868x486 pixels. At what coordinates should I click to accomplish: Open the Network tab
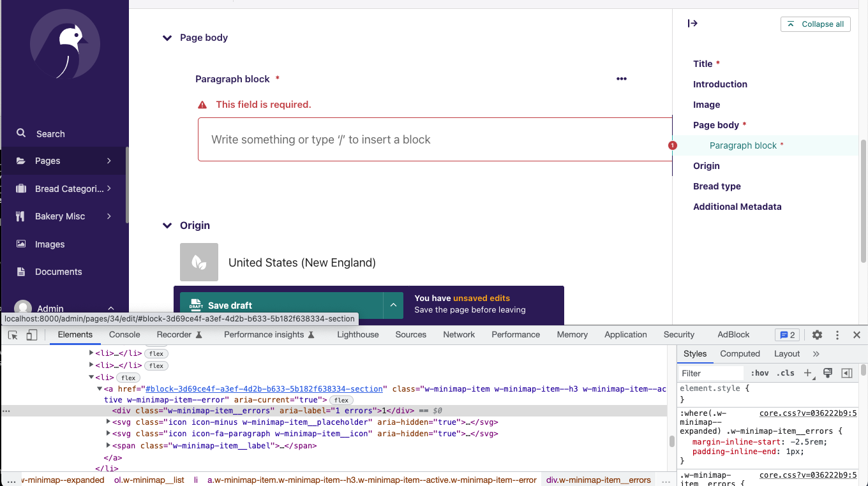coord(459,334)
